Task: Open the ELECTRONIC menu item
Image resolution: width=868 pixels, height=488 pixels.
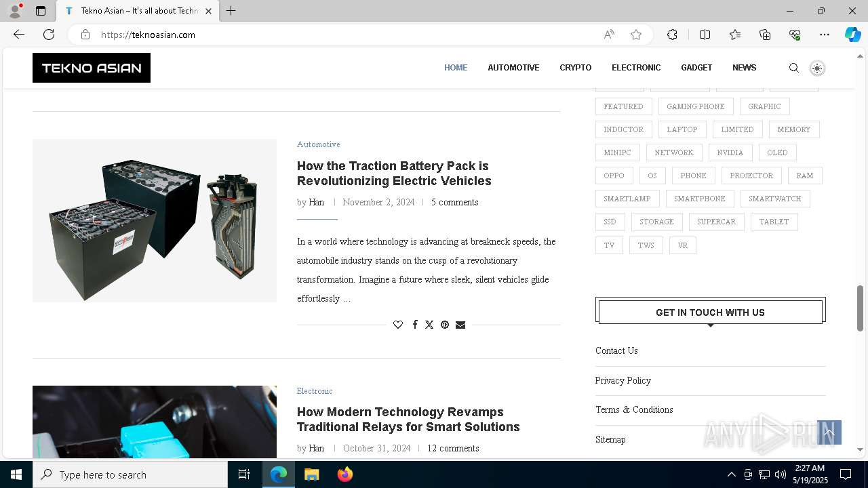Action: click(x=636, y=68)
